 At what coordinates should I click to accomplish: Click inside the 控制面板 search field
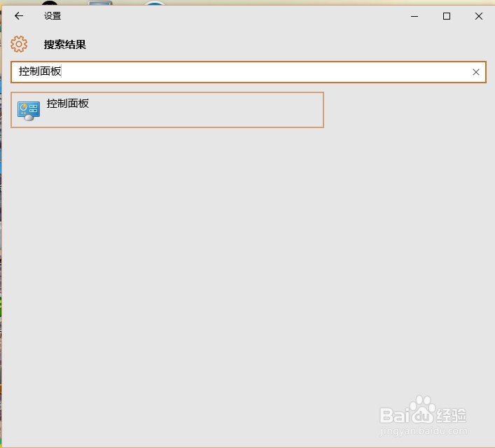[248, 72]
